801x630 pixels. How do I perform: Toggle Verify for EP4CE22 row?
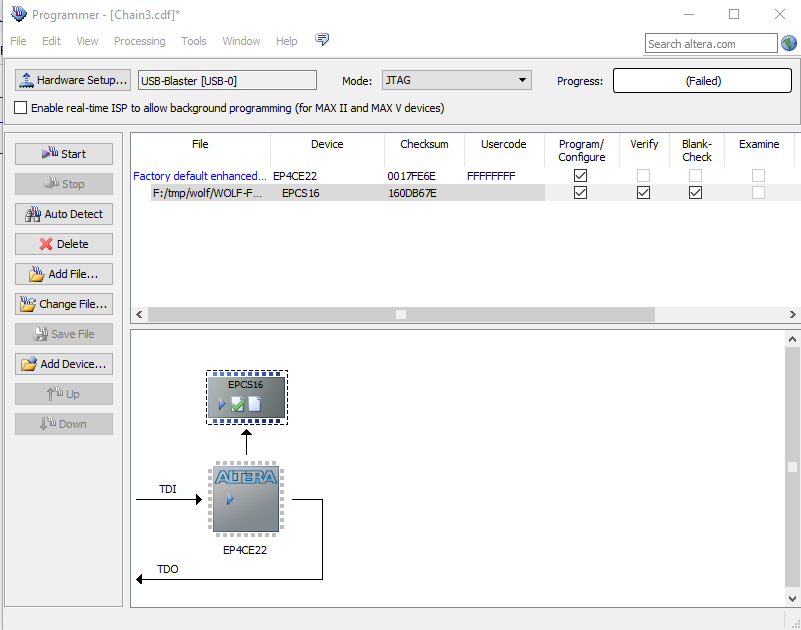click(644, 176)
